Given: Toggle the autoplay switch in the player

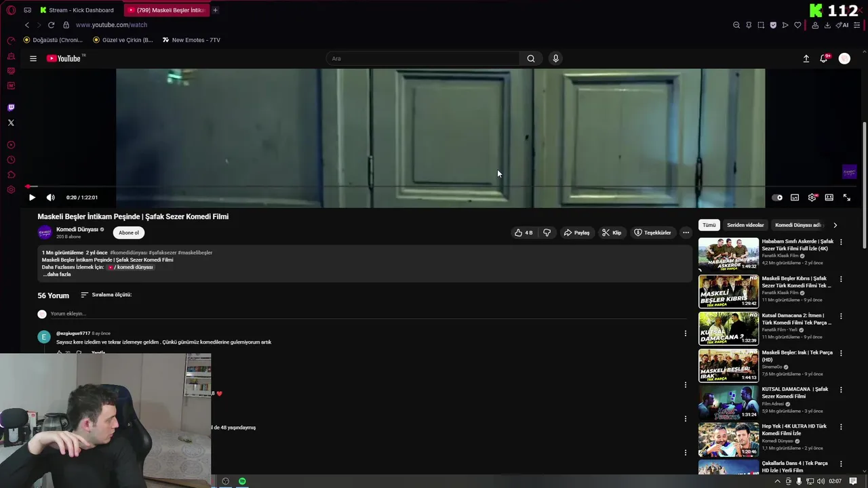Looking at the screenshot, I should [777, 197].
